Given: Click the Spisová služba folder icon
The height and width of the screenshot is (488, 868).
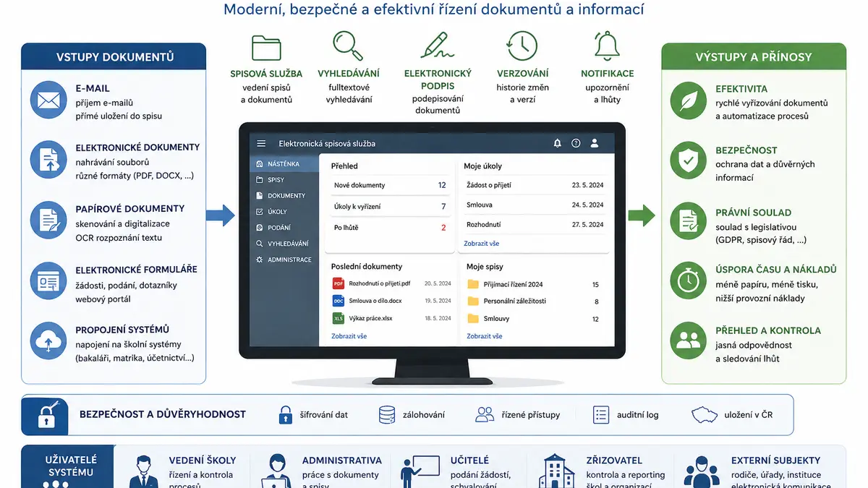Looking at the screenshot, I should coord(266,46).
